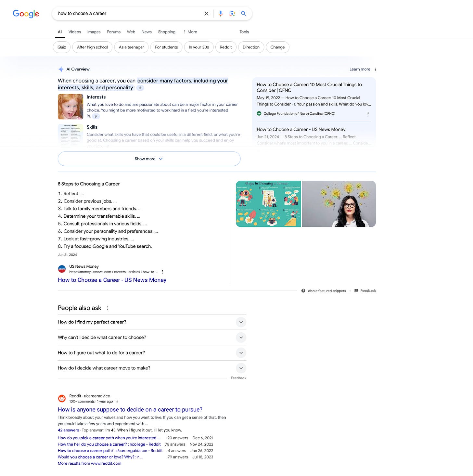Click US News Money favicon
Viewport: 473px width, 476px height.
pyautogui.click(x=62, y=269)
